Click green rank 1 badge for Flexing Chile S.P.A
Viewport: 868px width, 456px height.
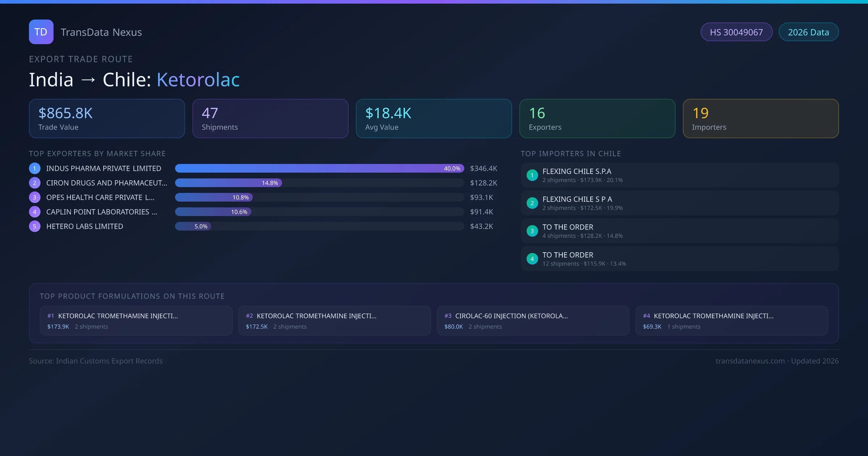[532, 175]
